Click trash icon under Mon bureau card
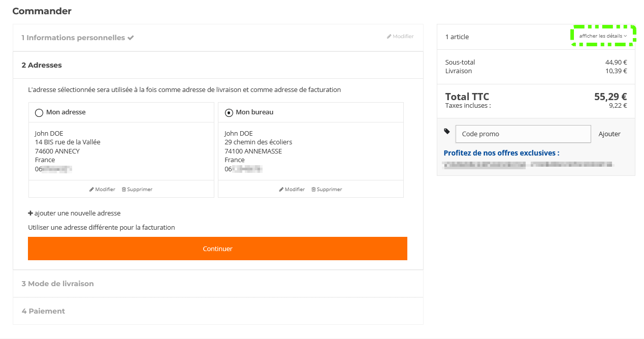Image resolution: width=644 pixels, height=339 pixels. (x=313, y=190)
